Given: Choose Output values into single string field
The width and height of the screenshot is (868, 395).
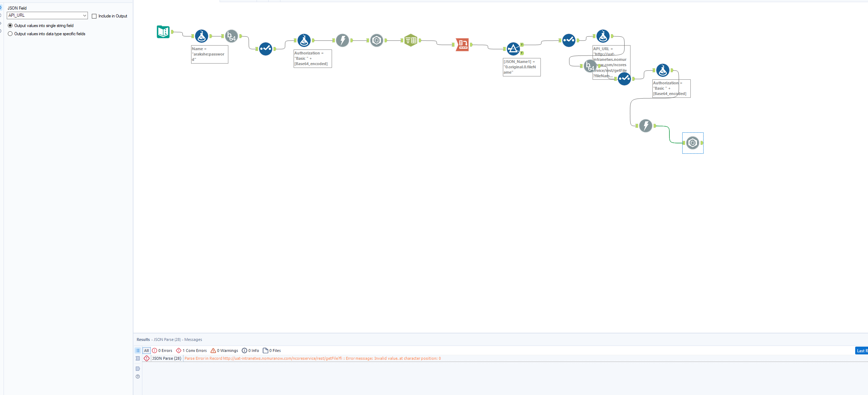Looking at the screenshot, I should click(10, 26).
